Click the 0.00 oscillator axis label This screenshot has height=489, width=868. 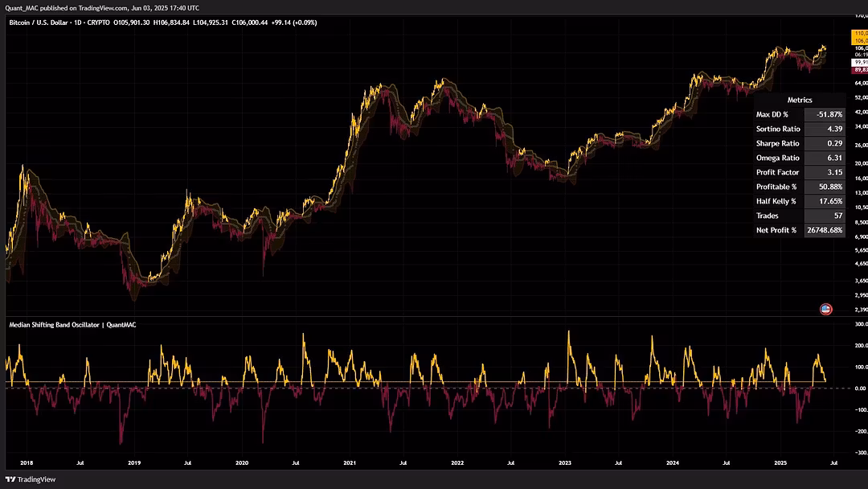[x=860, y=388]
